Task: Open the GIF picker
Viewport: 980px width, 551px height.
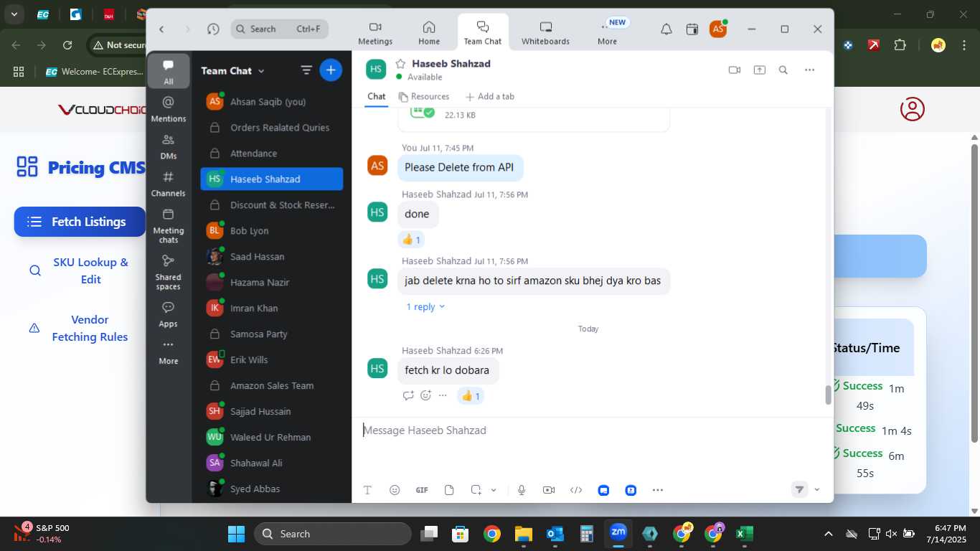Action: point(422,490)
